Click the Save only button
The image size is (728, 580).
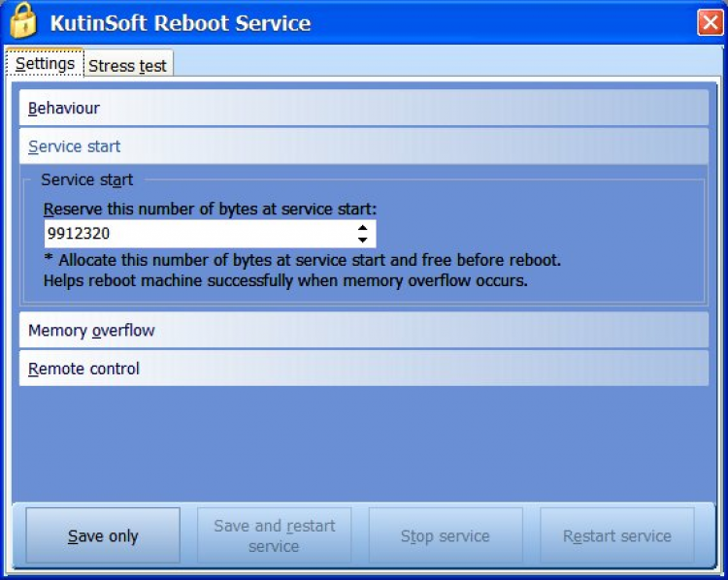(103, 535)
